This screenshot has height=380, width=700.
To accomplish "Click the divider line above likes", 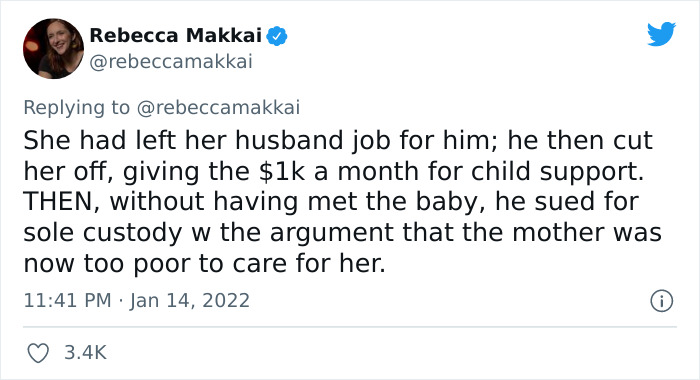I will point(350,327).
